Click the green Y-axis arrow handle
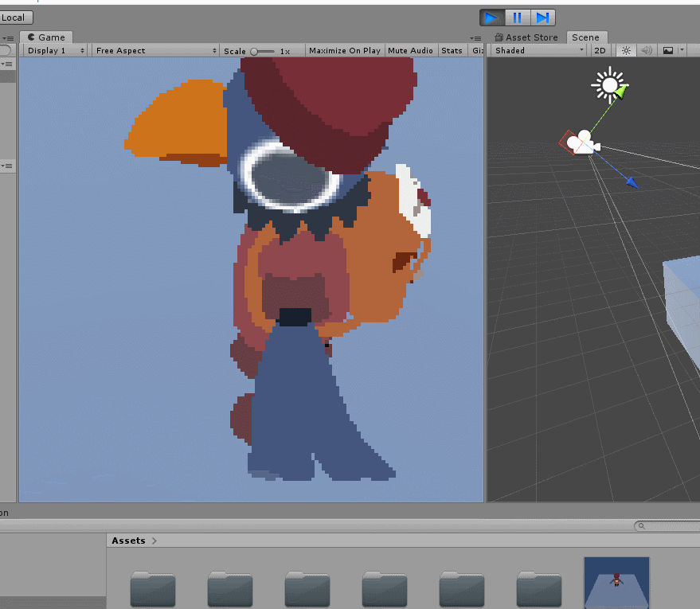The height and width of the screenshot is (609, 700). (621, 92)
